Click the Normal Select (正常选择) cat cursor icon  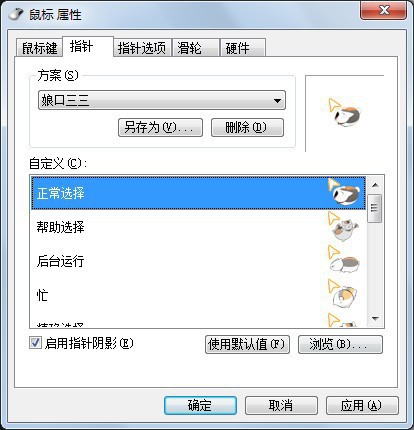coord(344,192)
